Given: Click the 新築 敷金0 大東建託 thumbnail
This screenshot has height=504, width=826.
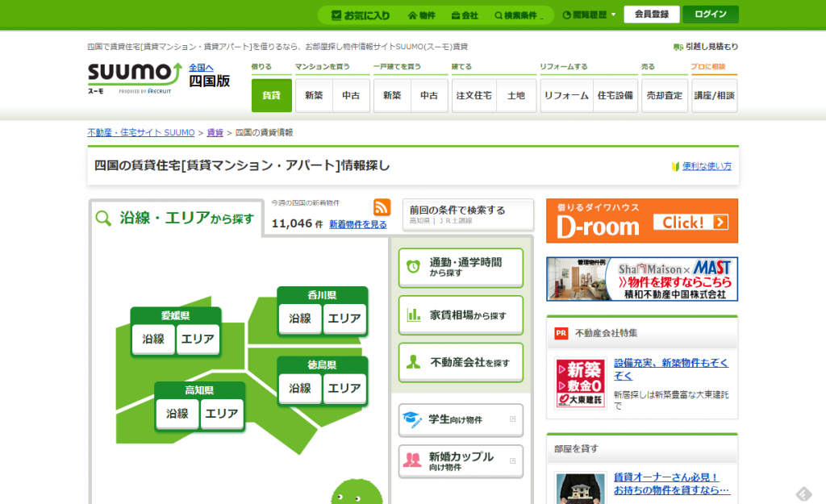Looking at the screenshot, I should (x=581, y=383).
